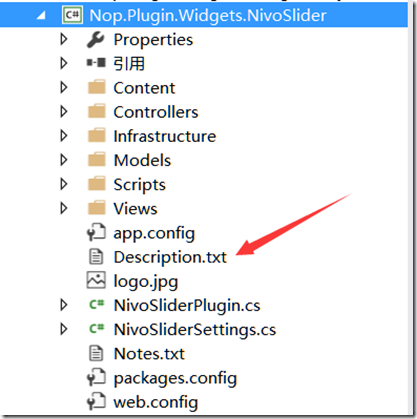
Task: Click the C# file icon for NivoSliderSettings.cs
Action: coord(97,329)
